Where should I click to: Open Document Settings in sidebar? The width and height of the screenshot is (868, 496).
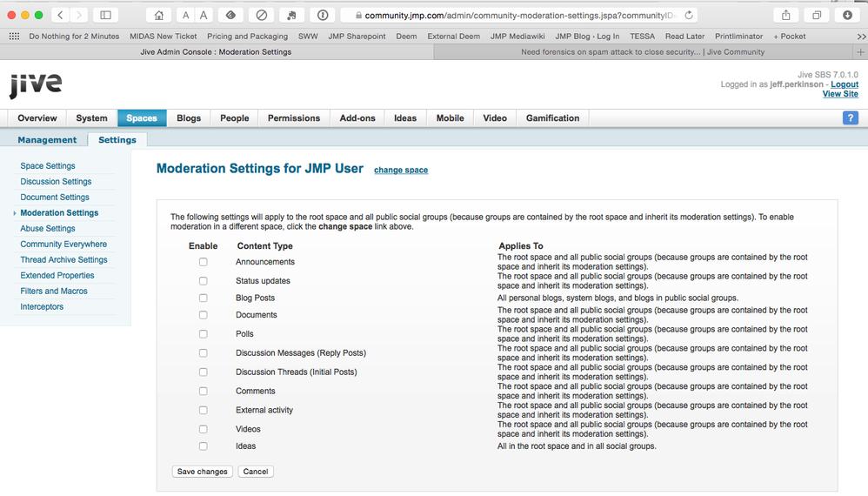pos(55,197)
